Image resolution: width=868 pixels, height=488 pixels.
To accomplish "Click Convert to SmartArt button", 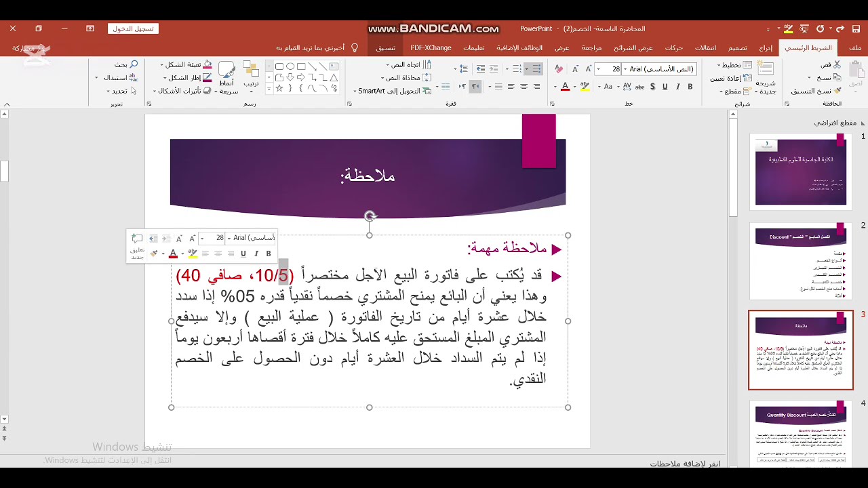I will click(393, 91).
